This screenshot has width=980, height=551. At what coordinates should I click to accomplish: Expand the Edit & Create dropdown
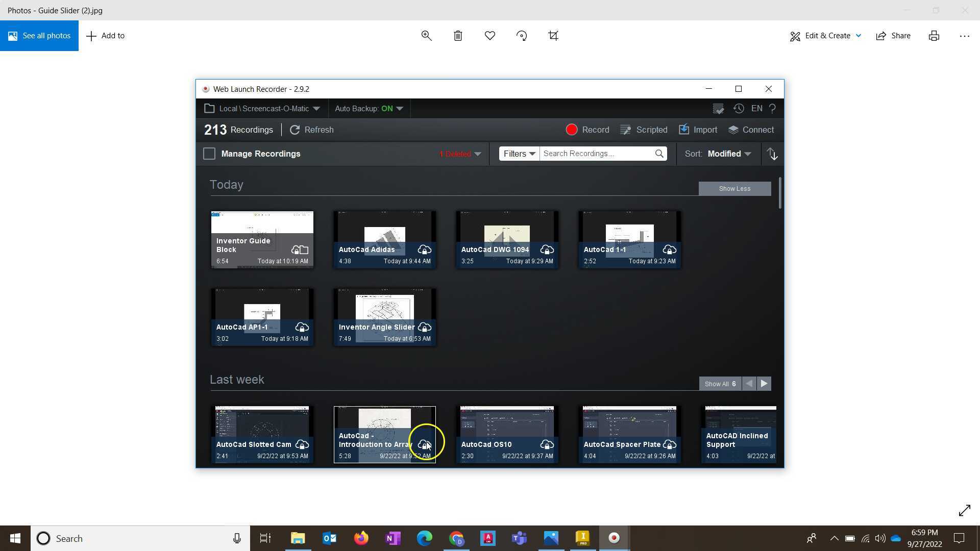[x=826, y=36]
